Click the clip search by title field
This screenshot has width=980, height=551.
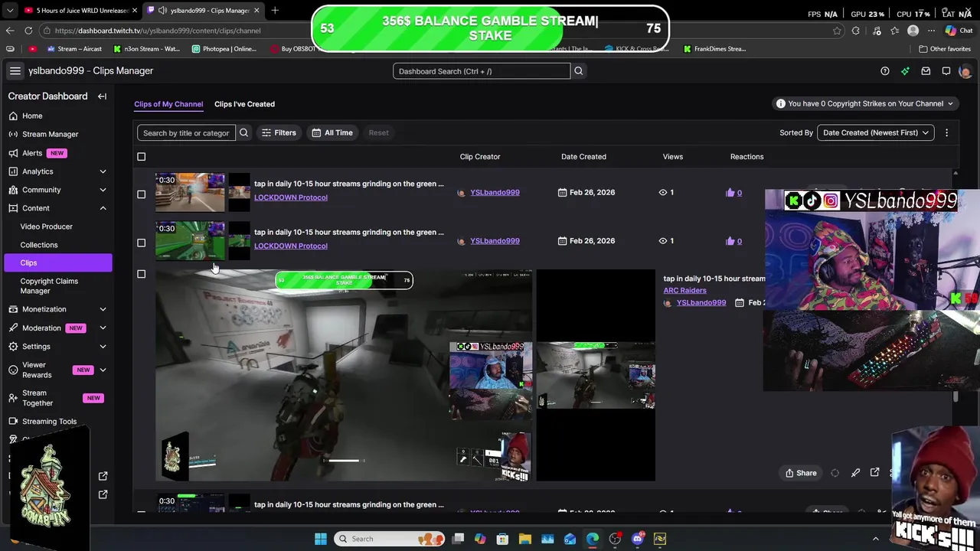pyautogui.click(x=186, y=132)
